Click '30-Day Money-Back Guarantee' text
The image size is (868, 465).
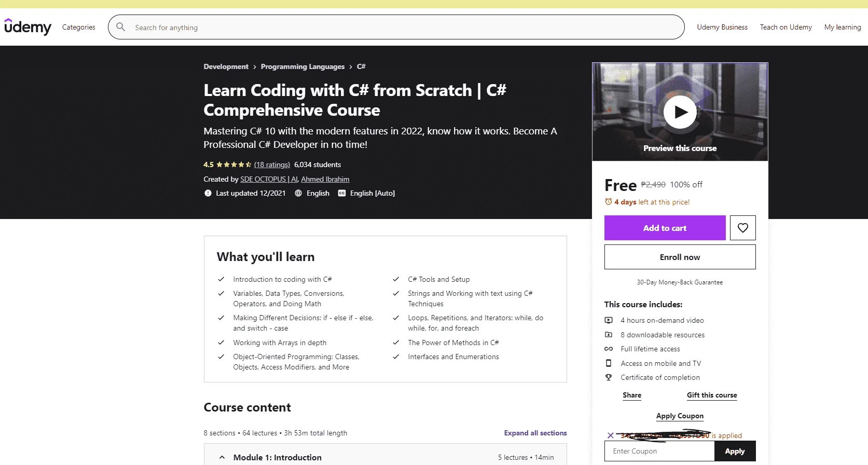pyautogui.click(x=680, y=282)
